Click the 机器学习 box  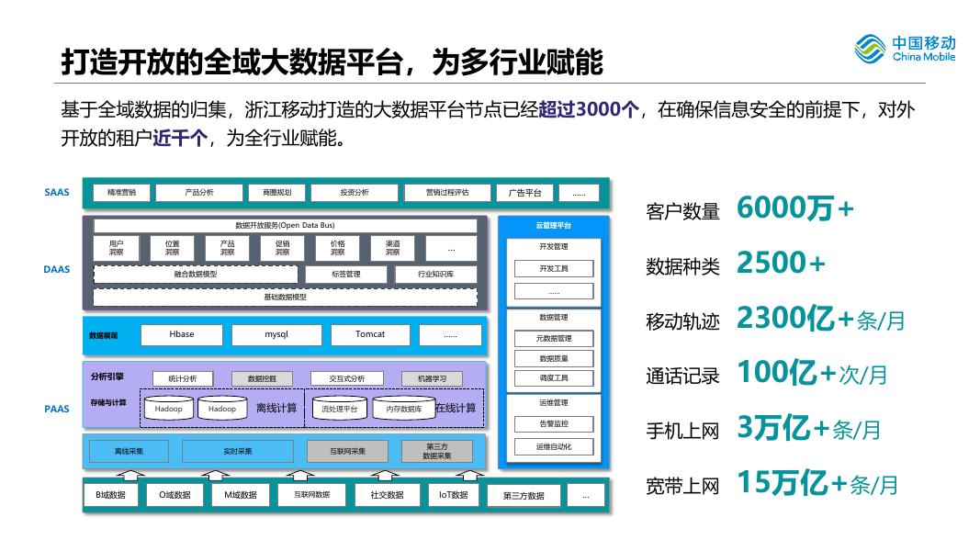[432, 378]
